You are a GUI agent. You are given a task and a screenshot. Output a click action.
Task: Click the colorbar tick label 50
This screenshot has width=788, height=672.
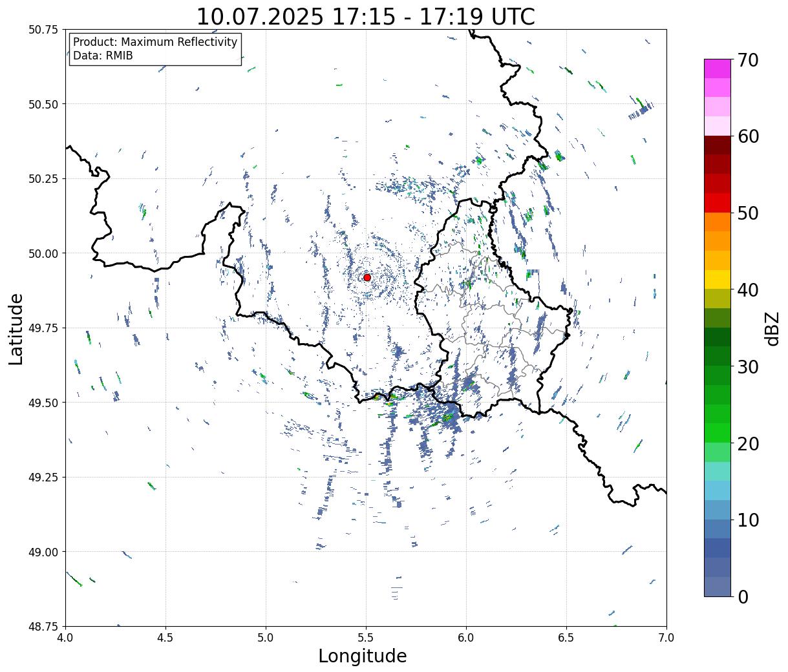tap(747, 213)
